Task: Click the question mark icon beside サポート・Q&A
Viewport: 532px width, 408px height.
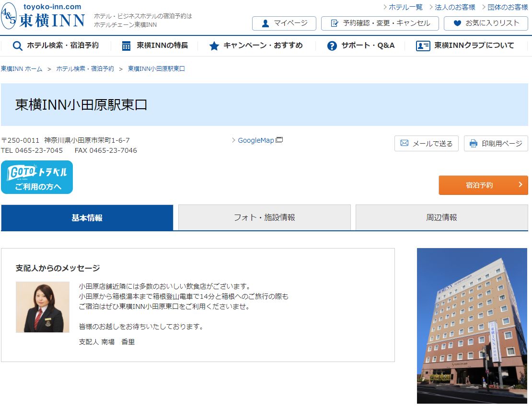Action: point(332,46)
